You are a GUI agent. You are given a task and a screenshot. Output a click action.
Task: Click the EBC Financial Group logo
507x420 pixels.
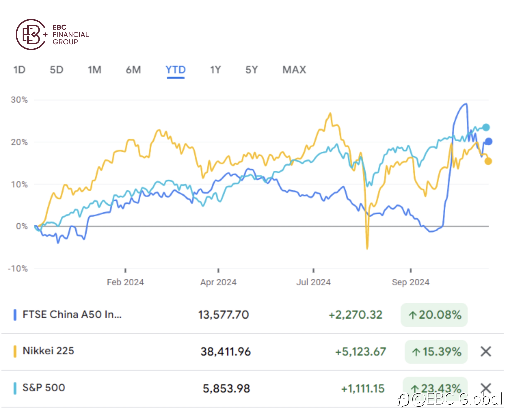[x=52, y=35]
